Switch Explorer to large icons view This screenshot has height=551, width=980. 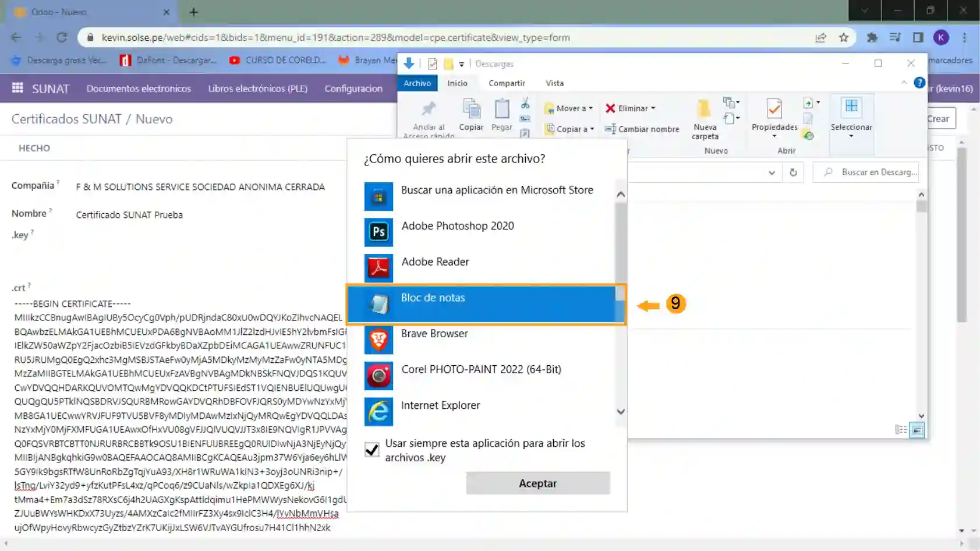[917, 430]
